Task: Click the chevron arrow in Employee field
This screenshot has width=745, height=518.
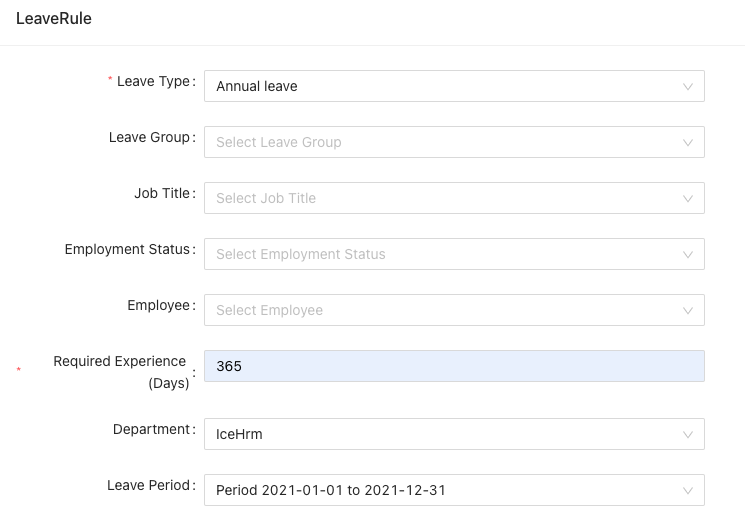Action: [x=688, y=311]
